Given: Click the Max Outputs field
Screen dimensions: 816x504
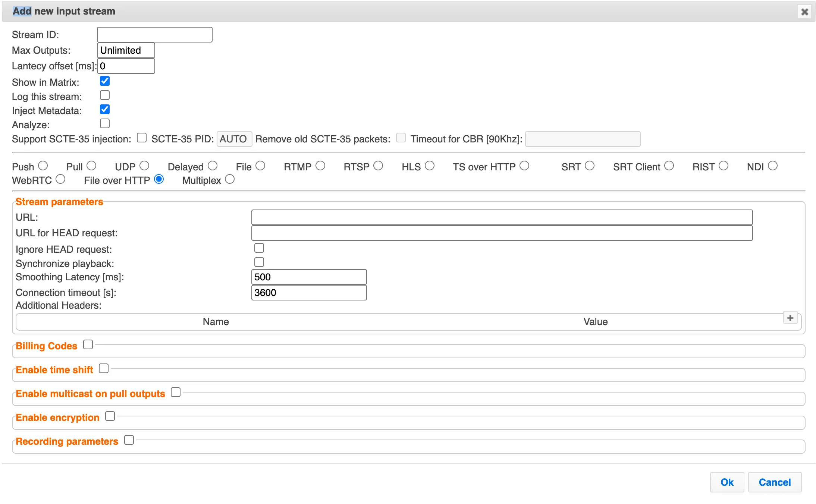Looking at the screenshot, I should 126,50.
